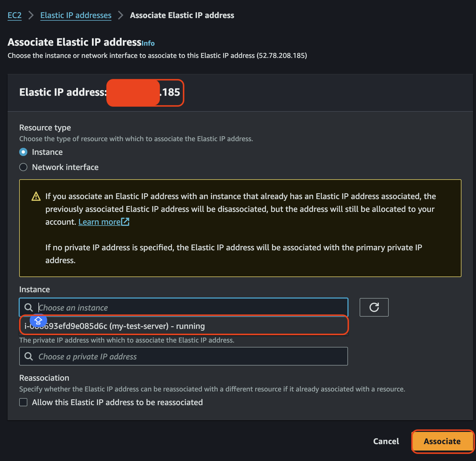Click the magnifier icon in the instance field
The width and height of the screenshot is (476, 461).
29,307
